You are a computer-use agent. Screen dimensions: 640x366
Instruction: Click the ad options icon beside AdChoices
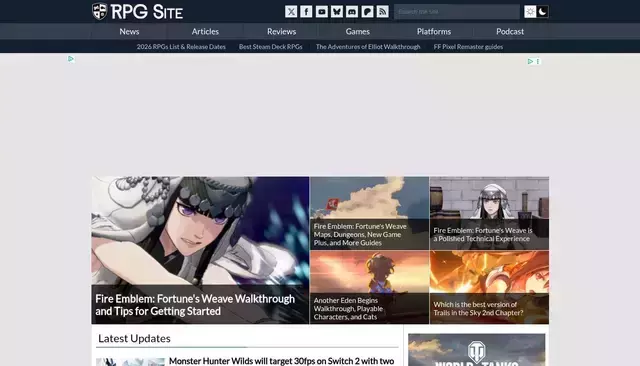pos(538,61)
